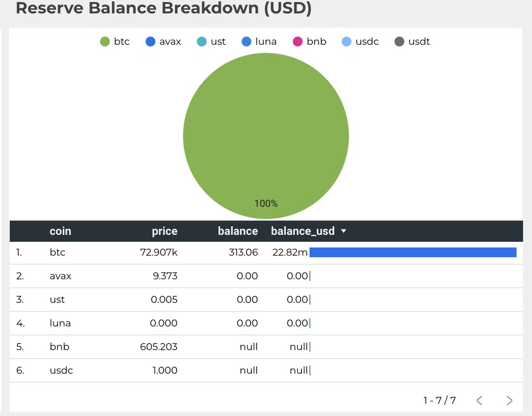
Task: Go to previous table page arrow
Action: click(x=479, y=400)
